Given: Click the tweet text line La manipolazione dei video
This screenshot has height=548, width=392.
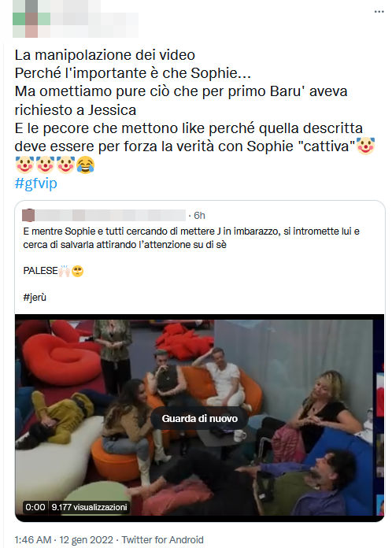Looking at the screenshot, I should pos(105,55).
